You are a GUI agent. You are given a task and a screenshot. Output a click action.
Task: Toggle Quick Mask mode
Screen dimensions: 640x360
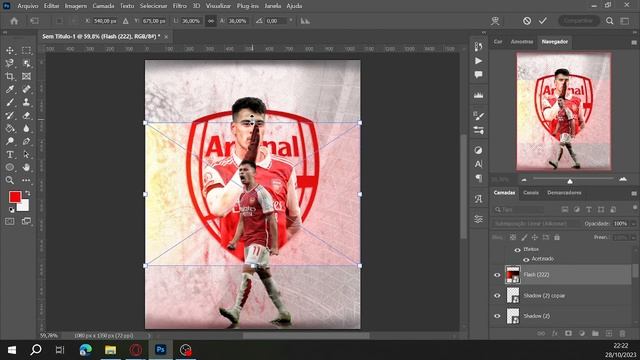(10, 221)
